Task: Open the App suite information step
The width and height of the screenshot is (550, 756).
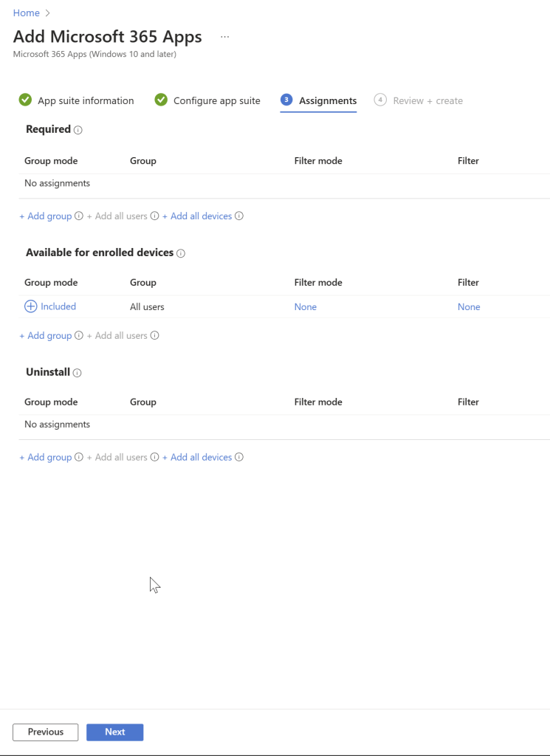Action: tap(77, 100)
